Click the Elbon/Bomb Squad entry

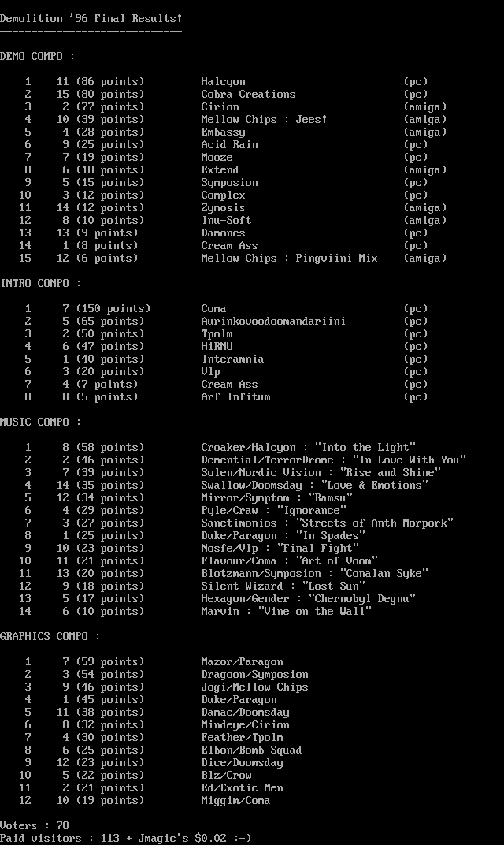[251, 750]
